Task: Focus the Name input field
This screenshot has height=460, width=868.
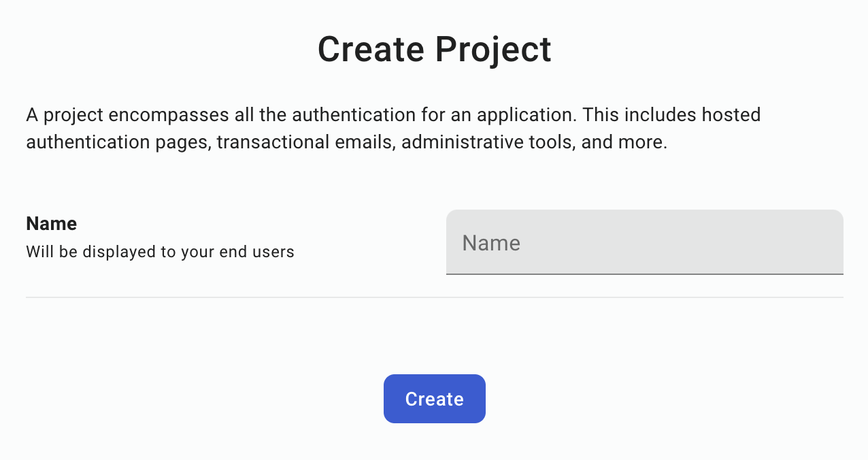Action: pos(644,242)
